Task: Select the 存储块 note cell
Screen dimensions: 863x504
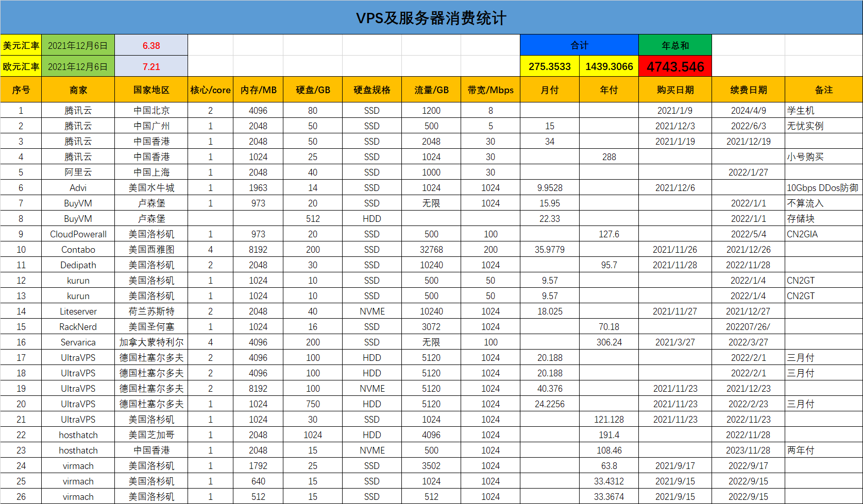Action: tap(824, 218)
